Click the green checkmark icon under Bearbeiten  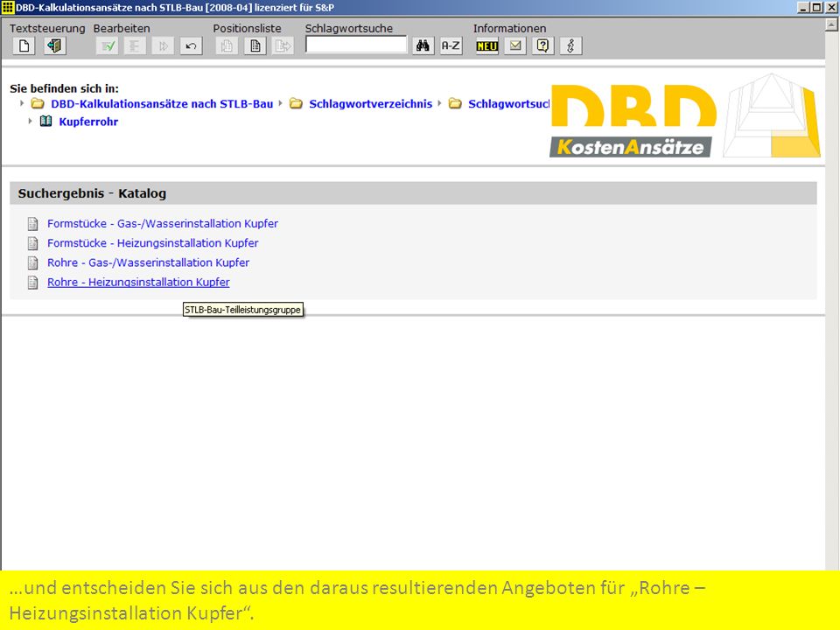tap(107, 46)
